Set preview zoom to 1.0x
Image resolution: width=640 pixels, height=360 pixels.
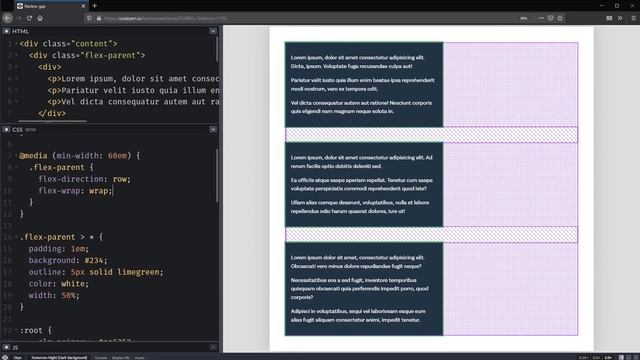coord(608,357)
